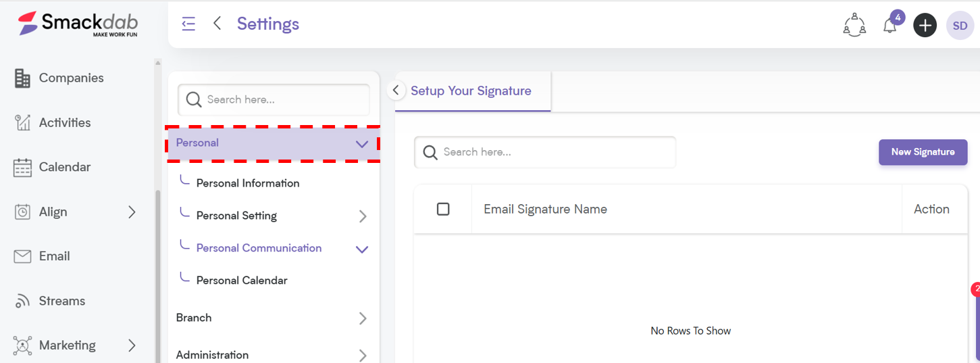This screenshot has height=363, width=980.
Task: Open the SD user profile avatar
Action: (x=960, y=26)
